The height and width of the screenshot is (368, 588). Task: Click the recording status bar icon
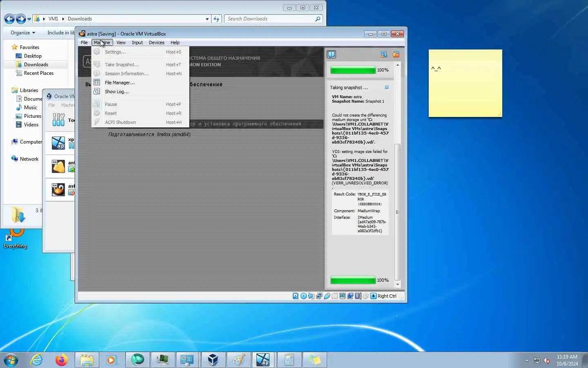coord(350,296)
